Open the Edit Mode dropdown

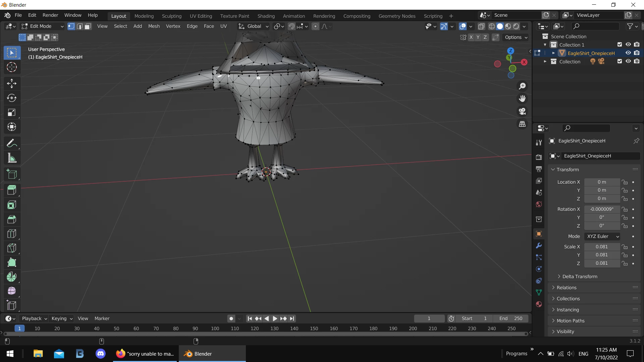43,26
